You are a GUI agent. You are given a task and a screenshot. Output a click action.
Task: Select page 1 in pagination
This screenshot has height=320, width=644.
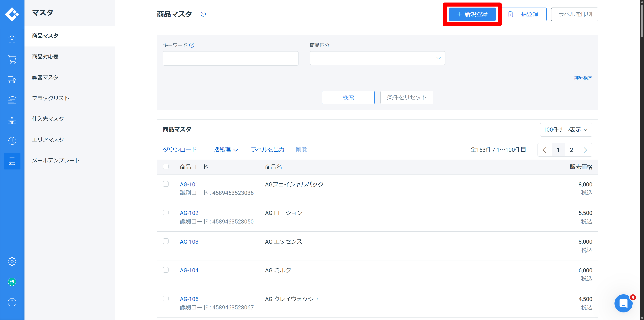coord(558,150)
